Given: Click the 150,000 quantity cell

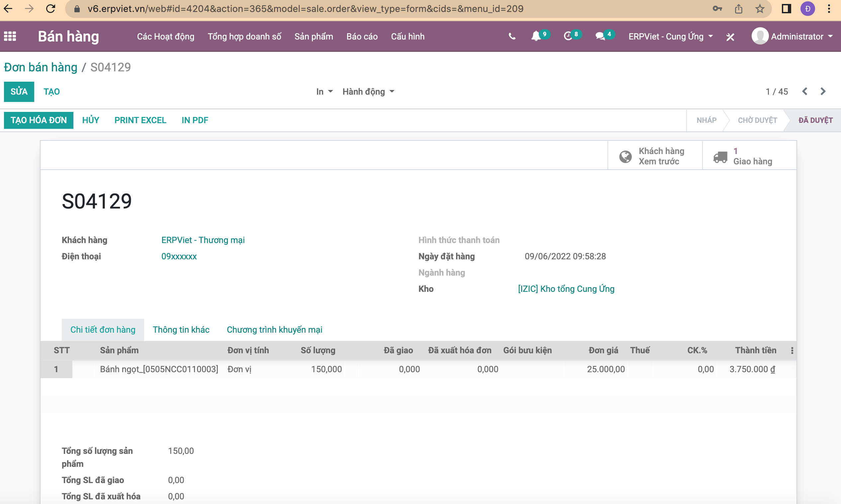Looking at the screenshot, I should pyautogui.click(x=327, y=369).
